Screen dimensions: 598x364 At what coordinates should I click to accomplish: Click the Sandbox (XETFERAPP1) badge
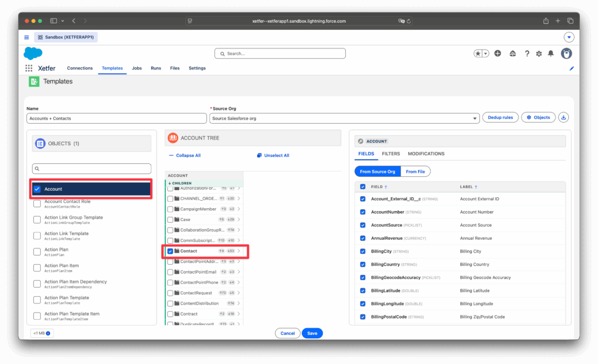pyautogui.click(x=66, y=37)
